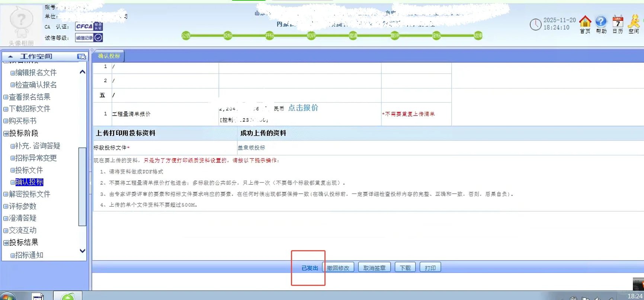Click the 已发出 status label
Viewport: 644px width, 300px height.
pyautogui.click(x=310, y=268)
